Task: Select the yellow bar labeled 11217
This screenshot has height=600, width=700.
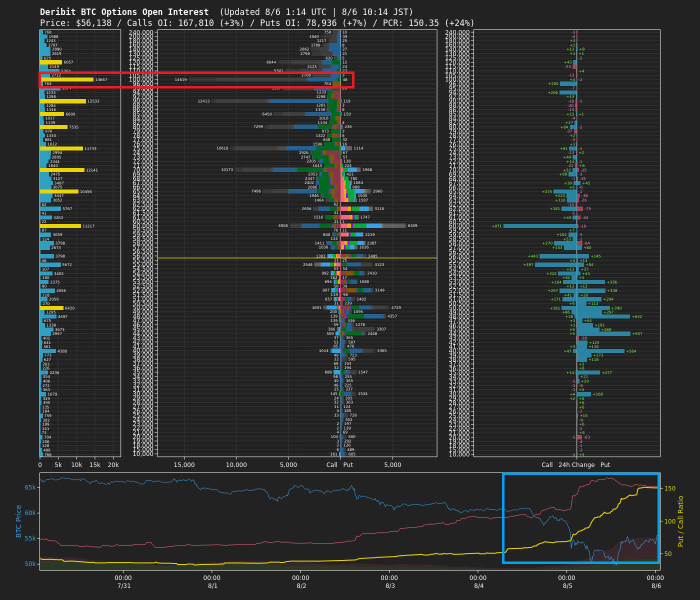Action: [60, 226]
